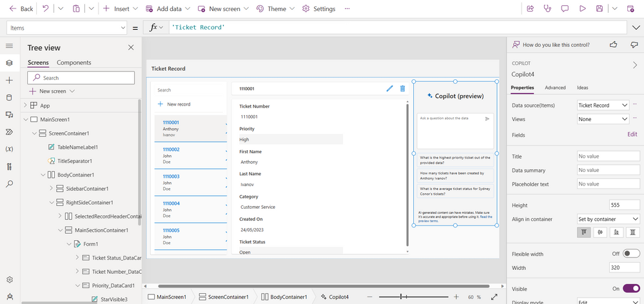Expand the App node in tree
Viewport: 644px width, 304px height.
[x=25, y=106]
